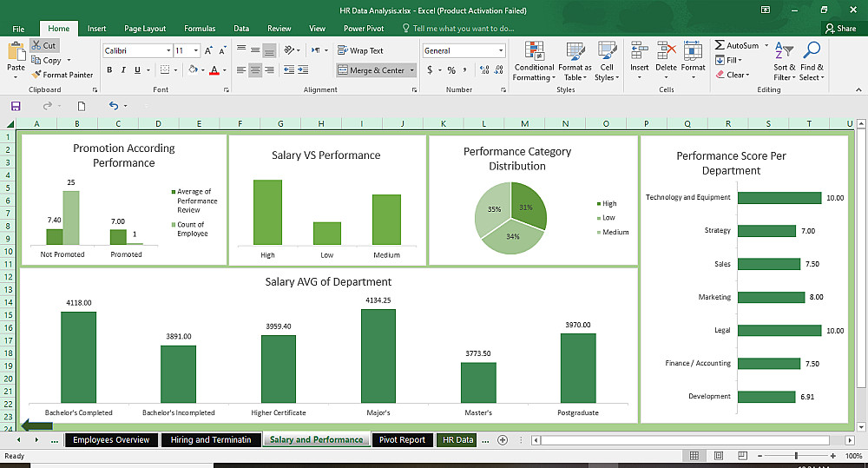Switch to the Pivot Report sheet

(402, 440)
